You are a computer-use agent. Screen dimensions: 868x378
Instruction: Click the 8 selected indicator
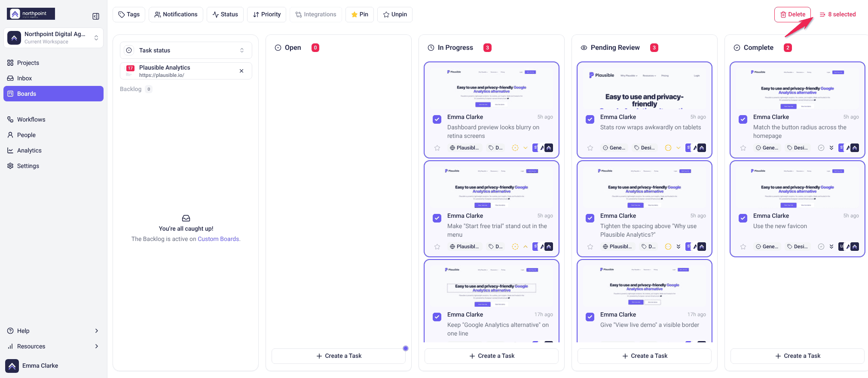pos(837,14)
